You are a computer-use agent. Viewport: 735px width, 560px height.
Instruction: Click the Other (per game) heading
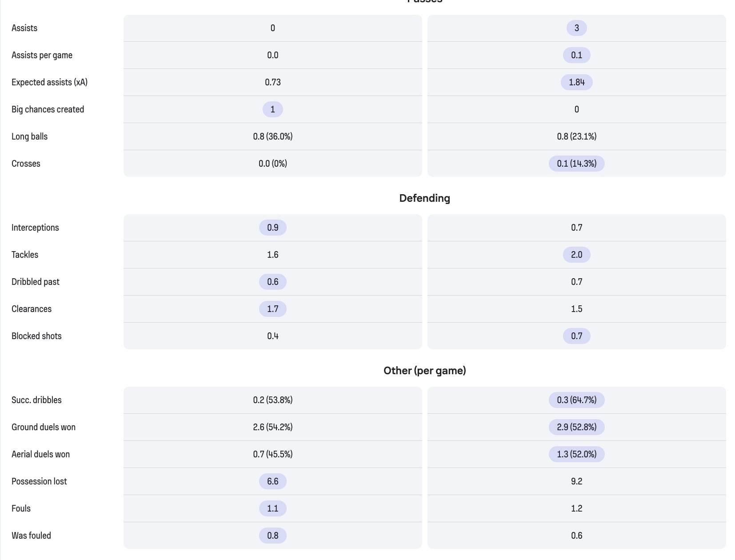(x=424, y=371)
